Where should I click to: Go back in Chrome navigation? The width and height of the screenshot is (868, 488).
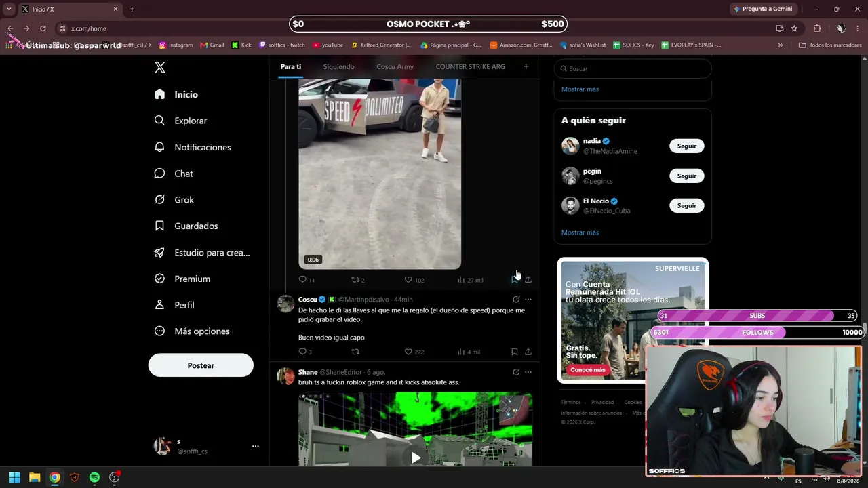[x=10, y=28]
